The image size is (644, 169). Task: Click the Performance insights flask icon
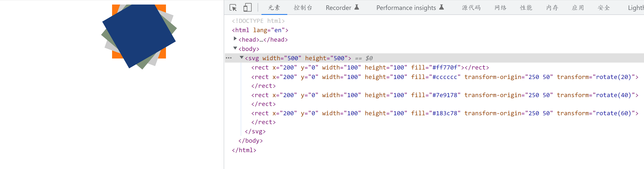pos(441,7)
